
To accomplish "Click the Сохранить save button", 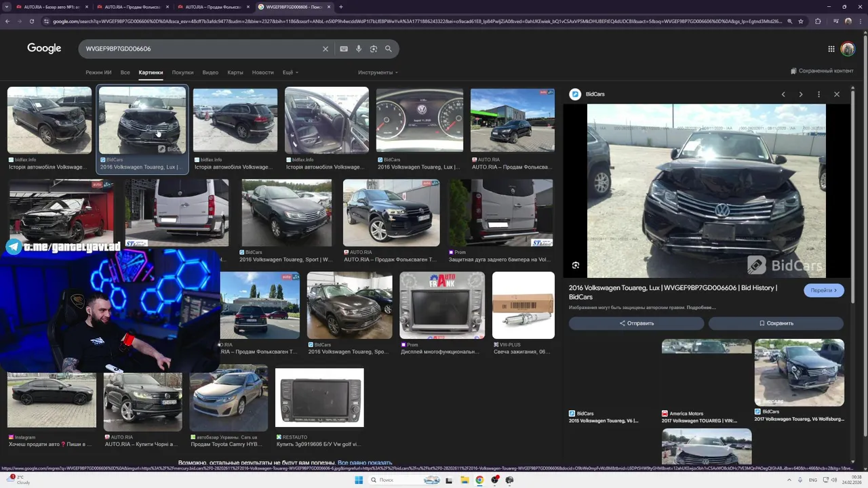I will pyautogui.click(x=776, y=323).
